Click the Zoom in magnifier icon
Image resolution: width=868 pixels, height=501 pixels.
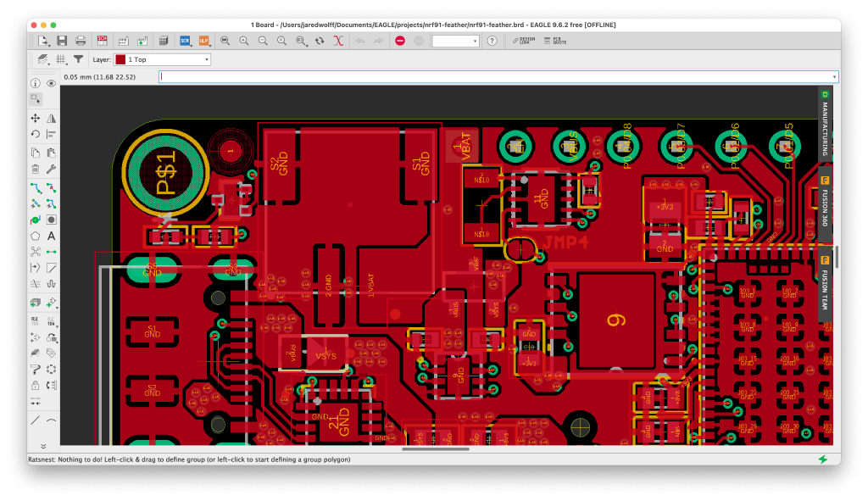point(244,41)
